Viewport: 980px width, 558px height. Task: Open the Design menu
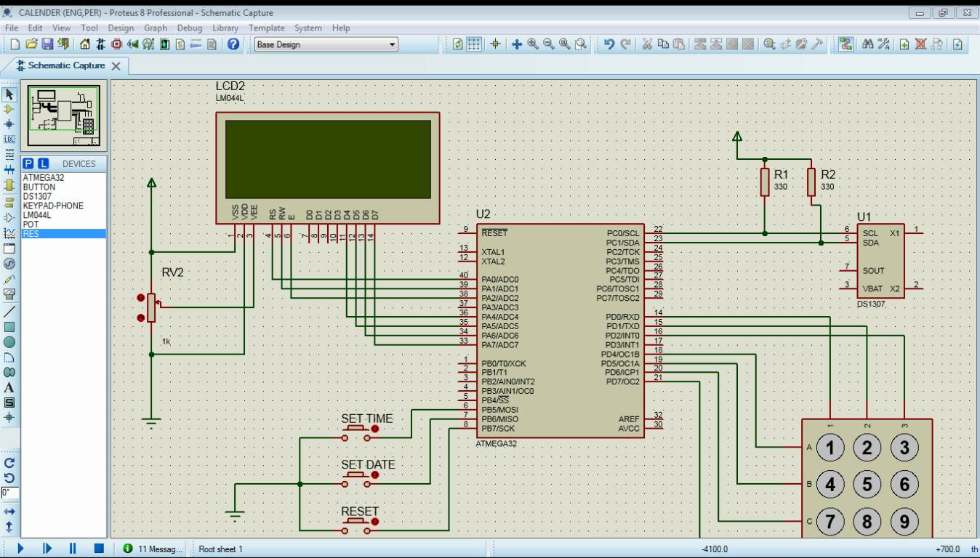(x=121, y=28)
